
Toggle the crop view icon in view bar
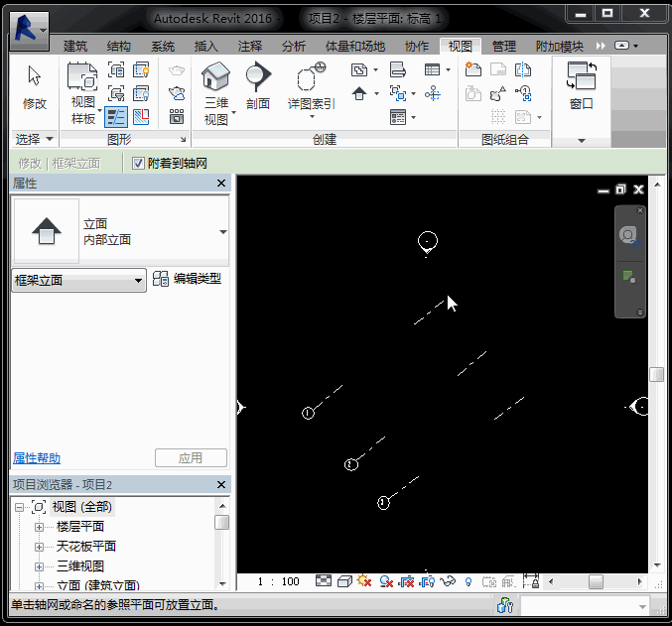pos(406,582)
